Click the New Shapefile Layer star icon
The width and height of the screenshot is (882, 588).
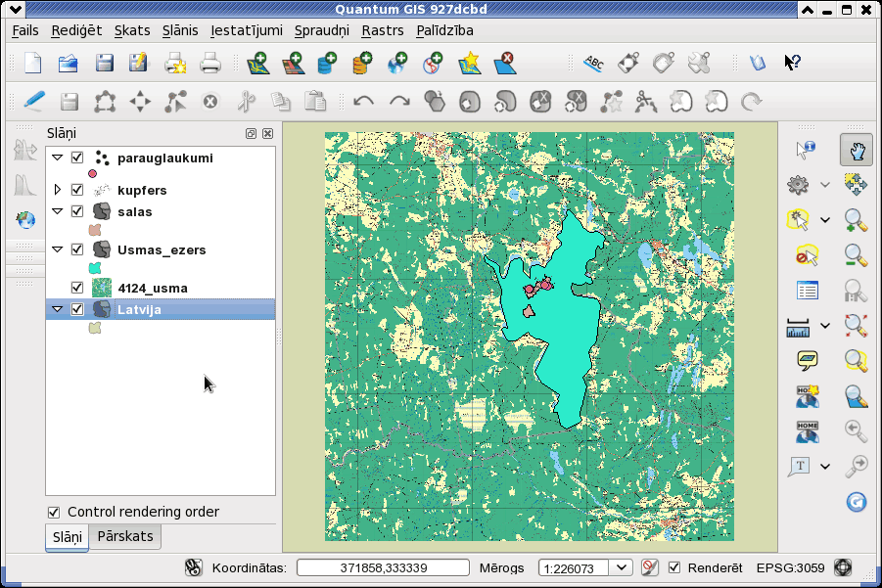pos(470,63)
